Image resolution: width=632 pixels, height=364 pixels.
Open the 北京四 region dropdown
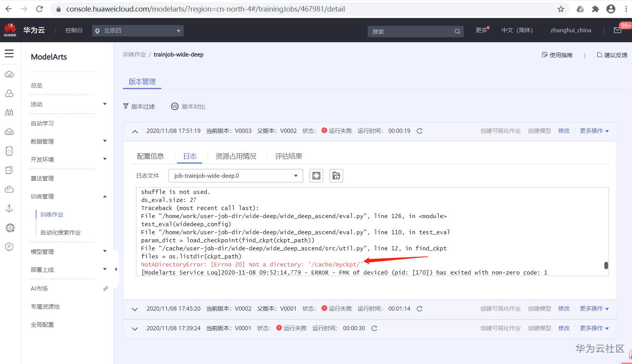click(138, 31)
